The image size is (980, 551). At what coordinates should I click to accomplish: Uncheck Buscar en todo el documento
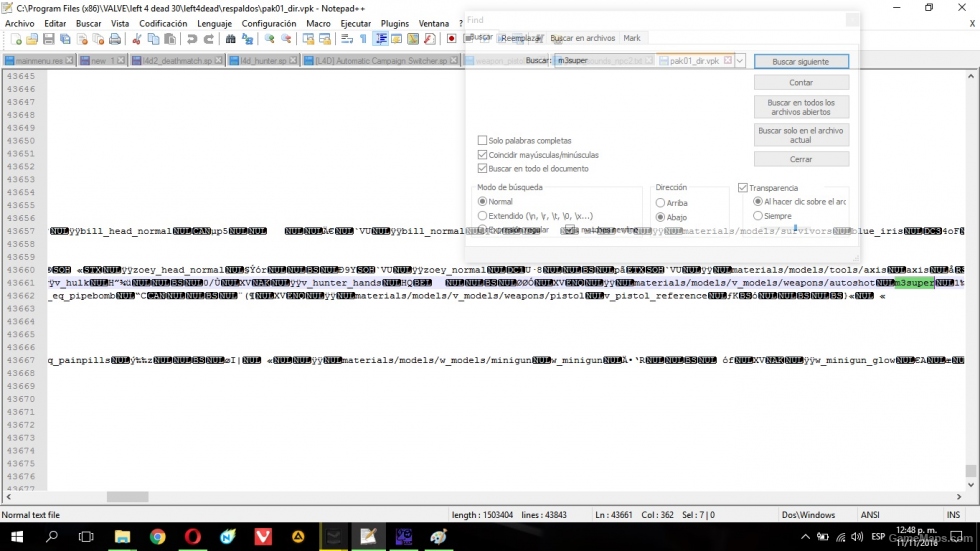point(482,169)
